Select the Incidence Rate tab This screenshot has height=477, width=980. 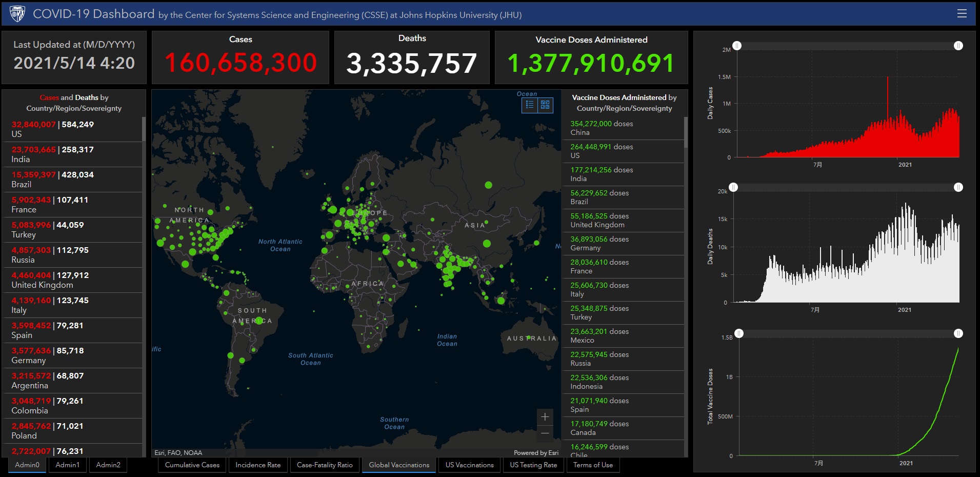(x=258, y=465)
